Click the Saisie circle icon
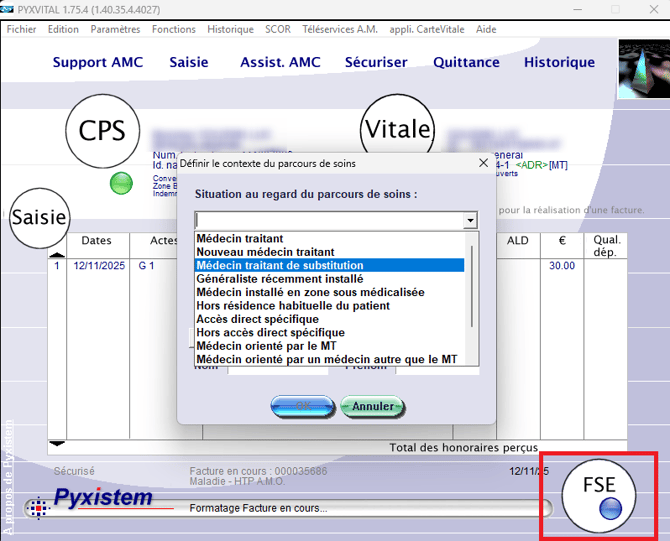Image resolution: width=670 pixels, height=541 pixels. (x=39, y=216)
